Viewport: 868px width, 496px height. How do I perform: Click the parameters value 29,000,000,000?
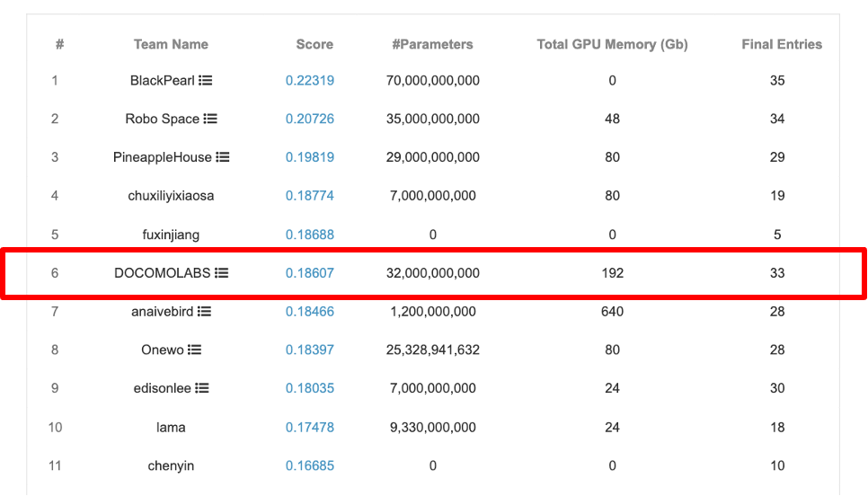[433, 157]
